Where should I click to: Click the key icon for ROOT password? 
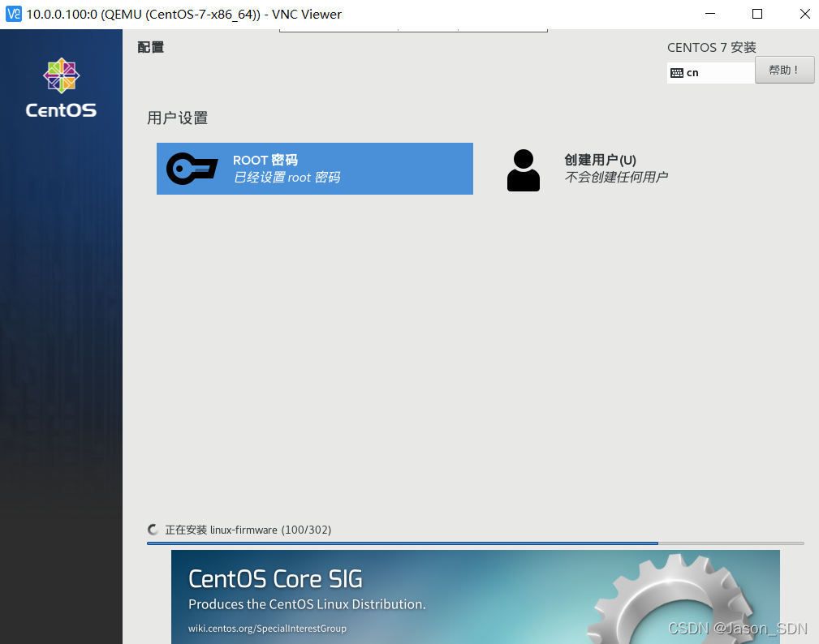tap(192, 169)
